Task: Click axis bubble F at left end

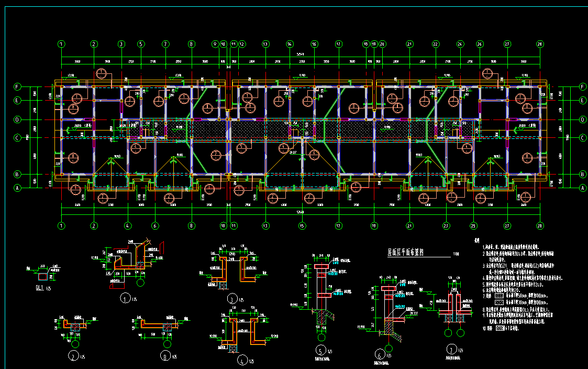Action: pyautogui.click(x=17, y=86)
